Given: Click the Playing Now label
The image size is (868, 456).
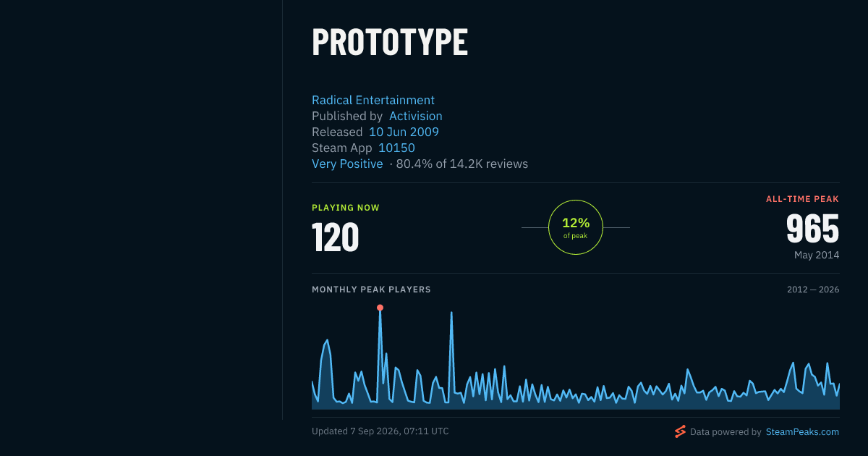Looking at the screenshot, I should 346,208.
